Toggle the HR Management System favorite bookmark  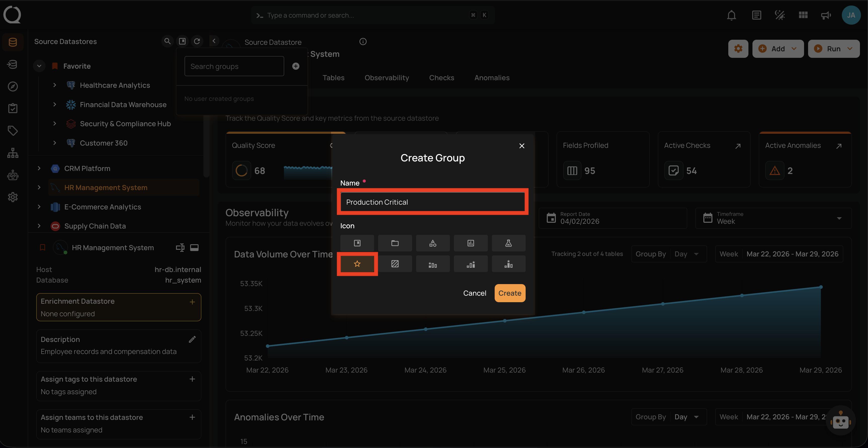point(43,247)
